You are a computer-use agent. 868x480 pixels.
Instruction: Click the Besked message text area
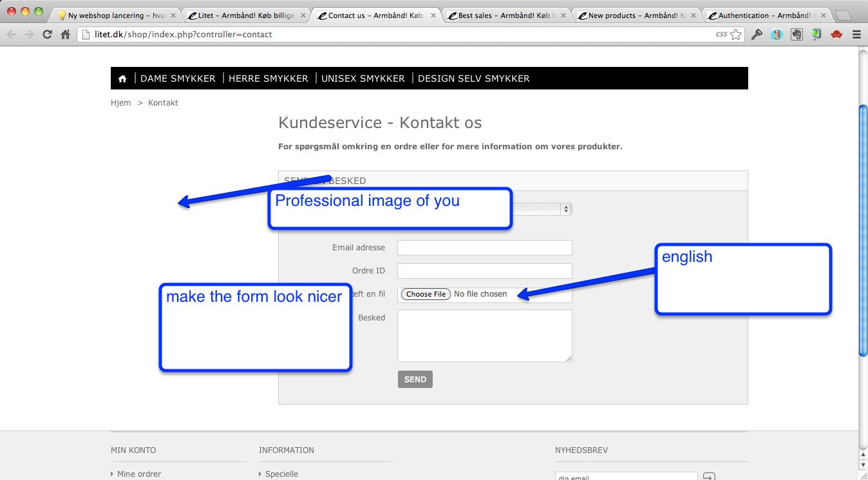(x=484, y=336)
